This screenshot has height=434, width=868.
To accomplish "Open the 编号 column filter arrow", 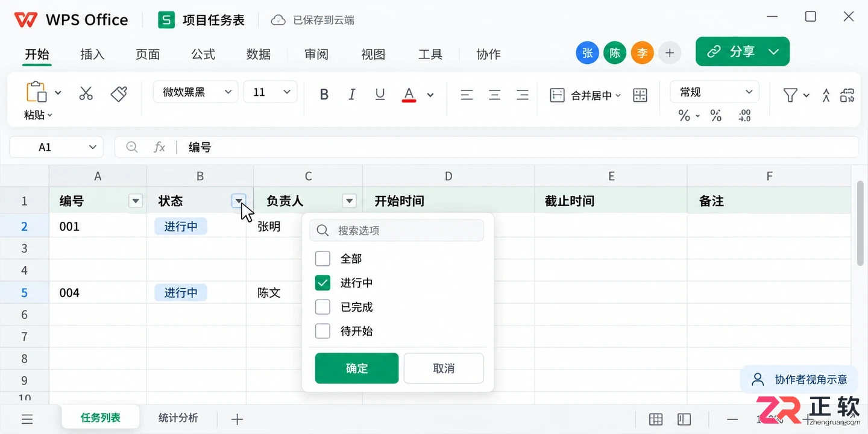I will (x=136, y=201).
